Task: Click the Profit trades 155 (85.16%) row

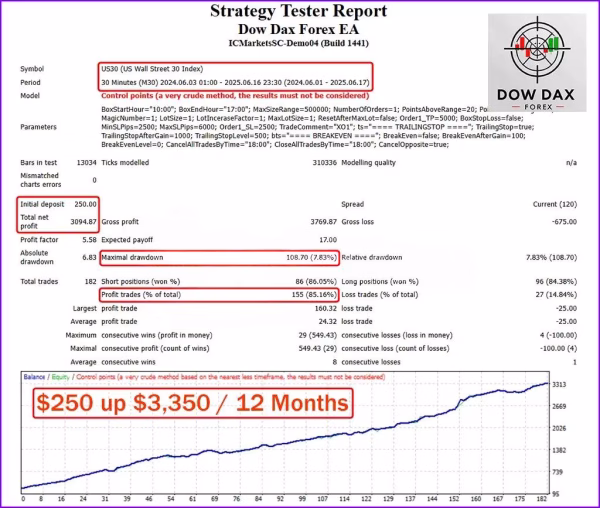Action: [x=219, y=295]
